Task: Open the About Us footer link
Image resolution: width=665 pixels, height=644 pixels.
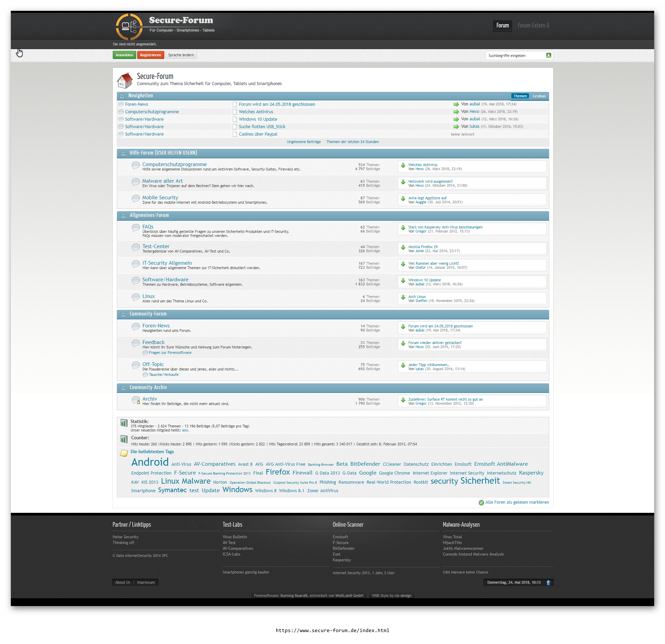Action: click(123, 583)
